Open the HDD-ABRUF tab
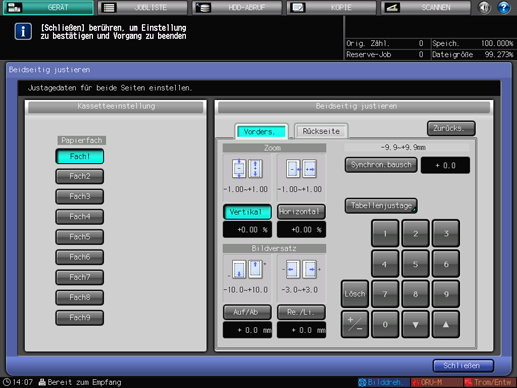The height and width of the screenshot is (388, 517). [x=237, y=7]
